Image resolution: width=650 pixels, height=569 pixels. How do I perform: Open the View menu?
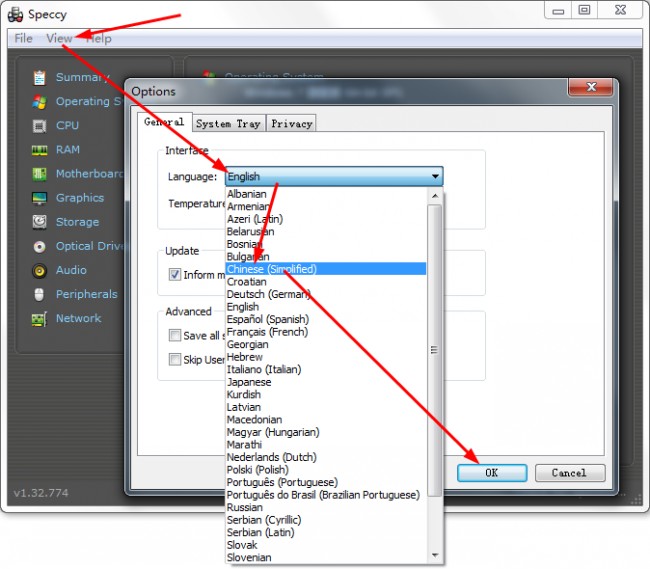click(59, 39)
